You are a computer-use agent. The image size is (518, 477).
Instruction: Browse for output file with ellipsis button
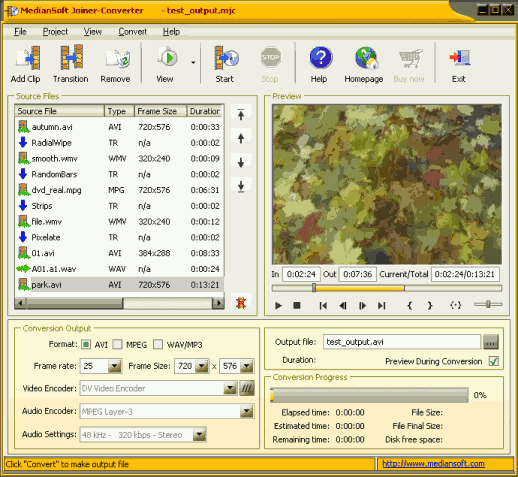(491, 342)
